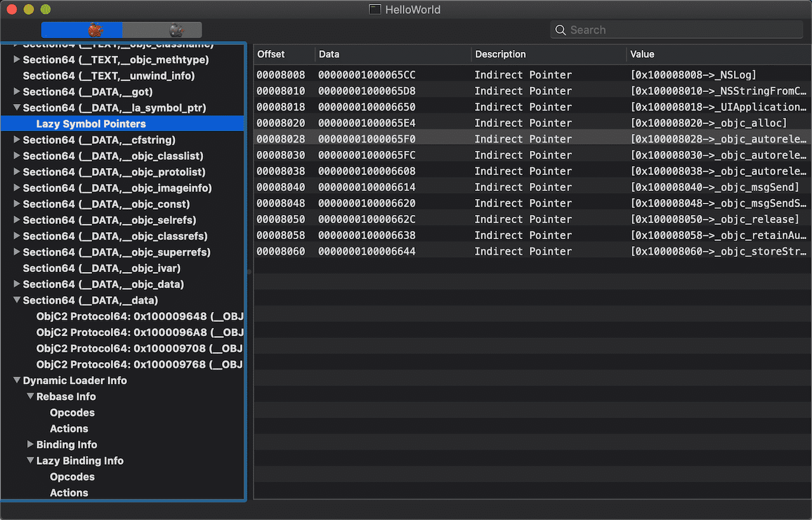Viewport: 812px width, 520px height.
Task: Switch to the gray apple view mode segment
Action: 162,30
